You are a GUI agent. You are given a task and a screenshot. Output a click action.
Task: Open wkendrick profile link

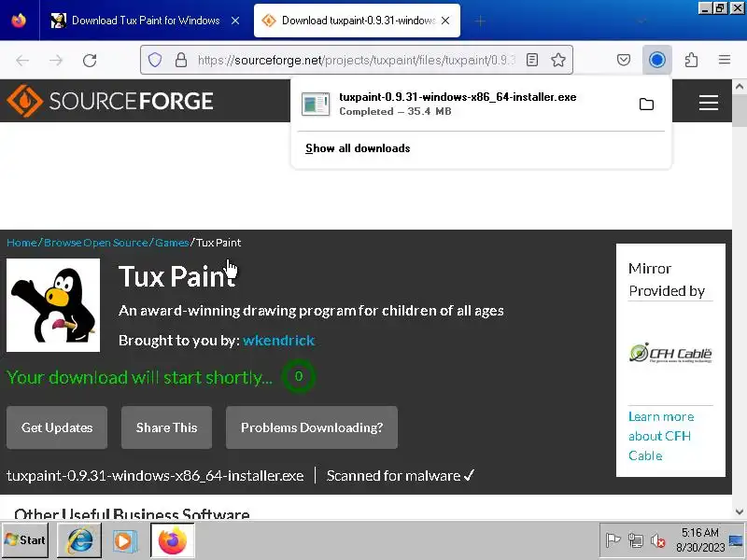point(278,341)
